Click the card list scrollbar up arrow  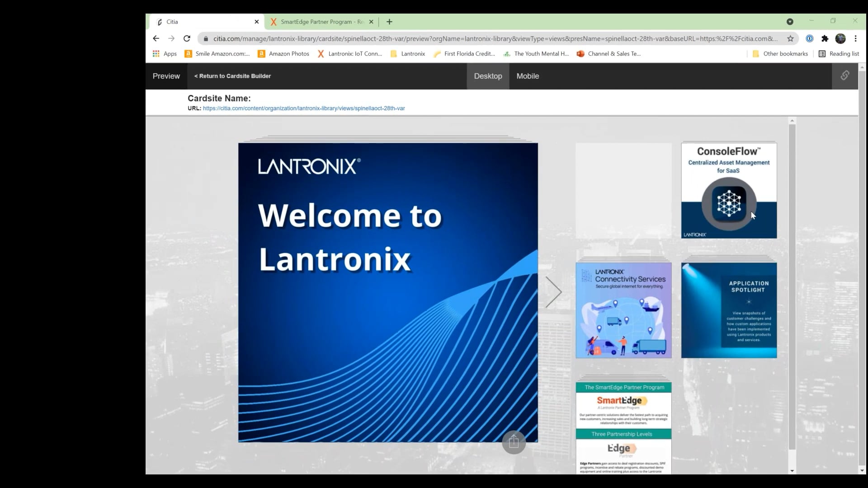[792, 121]
